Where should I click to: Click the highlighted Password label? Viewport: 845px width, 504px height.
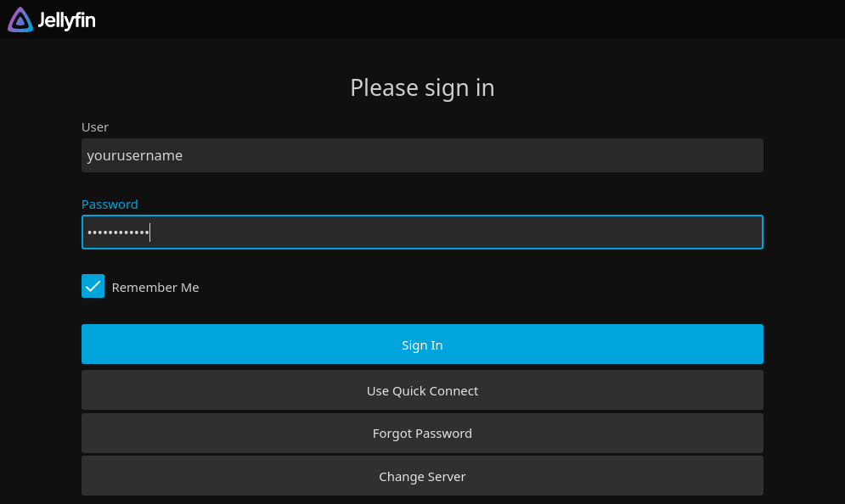[110, 204]
